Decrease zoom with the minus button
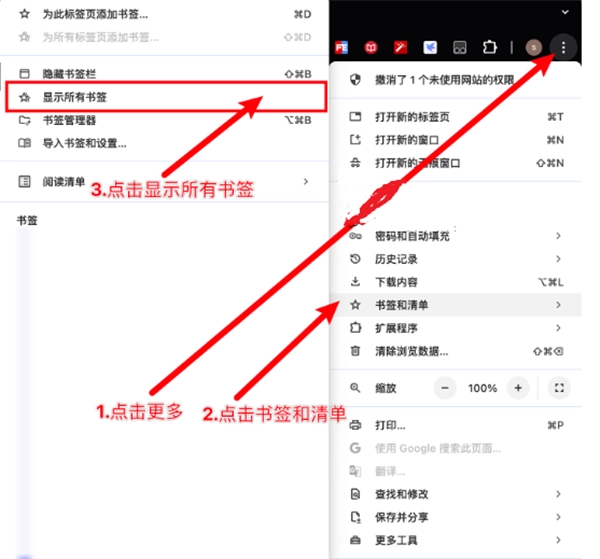This screenshot has height=559, width=600. 445,388
